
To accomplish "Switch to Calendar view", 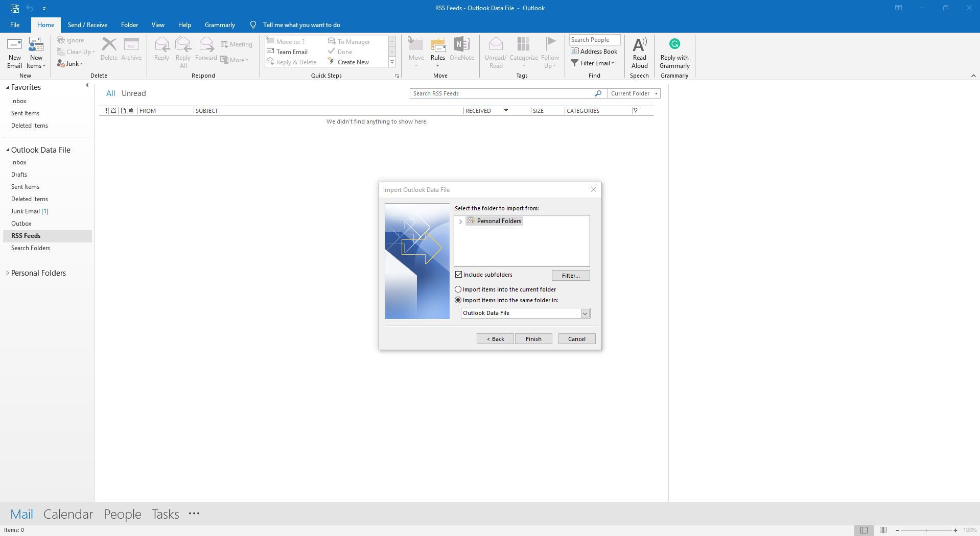I will [x=68, y=514].
